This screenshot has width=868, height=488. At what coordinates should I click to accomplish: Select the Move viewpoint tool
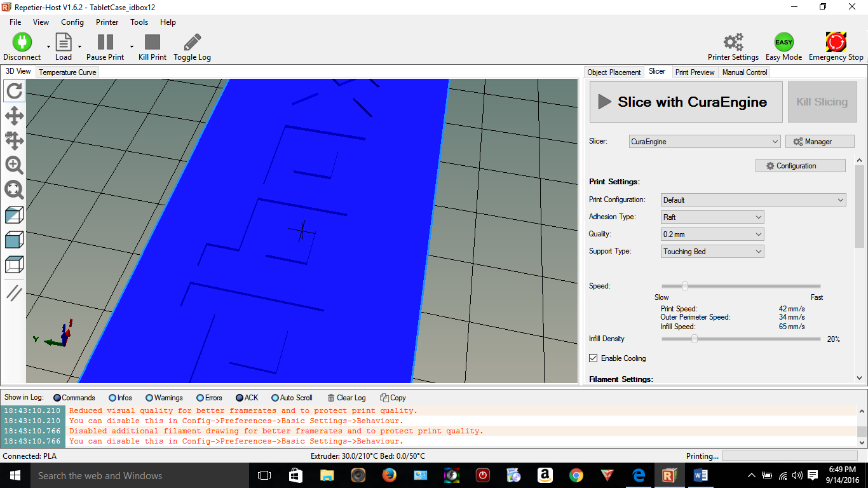click(x=14, y=116)
